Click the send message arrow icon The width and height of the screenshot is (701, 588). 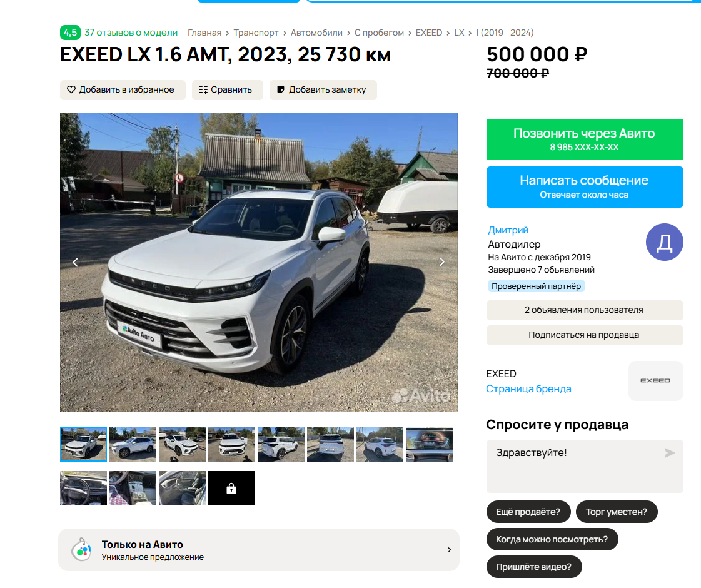pos(669,453)
